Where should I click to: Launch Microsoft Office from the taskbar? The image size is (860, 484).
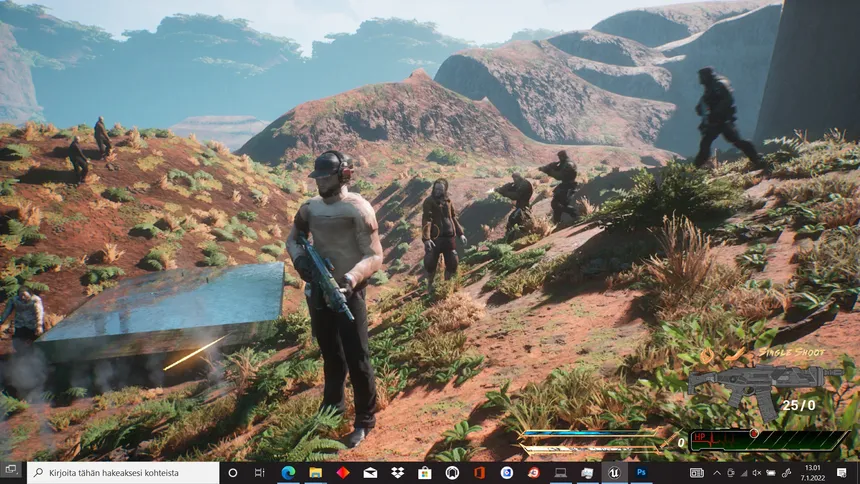479,472
